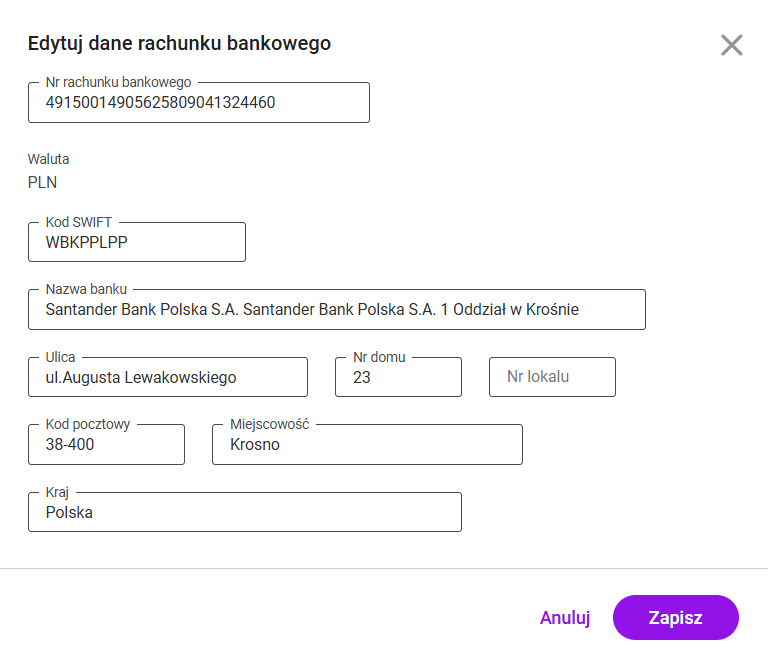Close the bank account edit dialog
The image size is (768, 657).
tap(731, 45)
